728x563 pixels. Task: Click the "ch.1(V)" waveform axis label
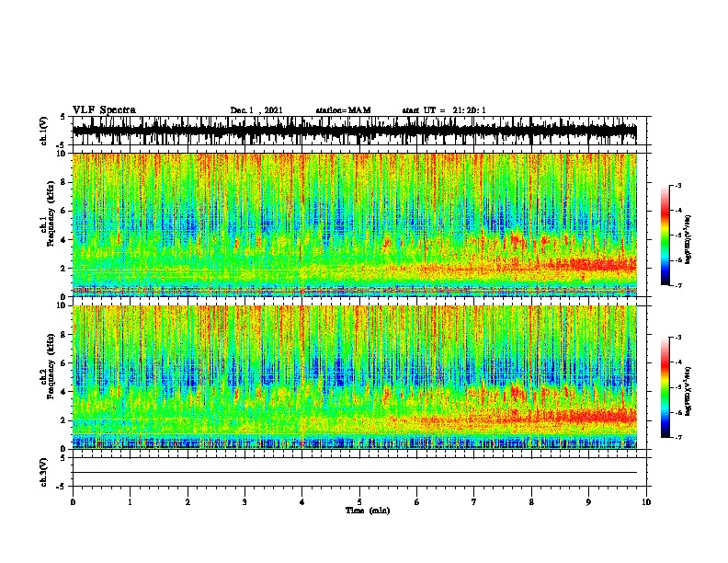(x=44, y=131)
